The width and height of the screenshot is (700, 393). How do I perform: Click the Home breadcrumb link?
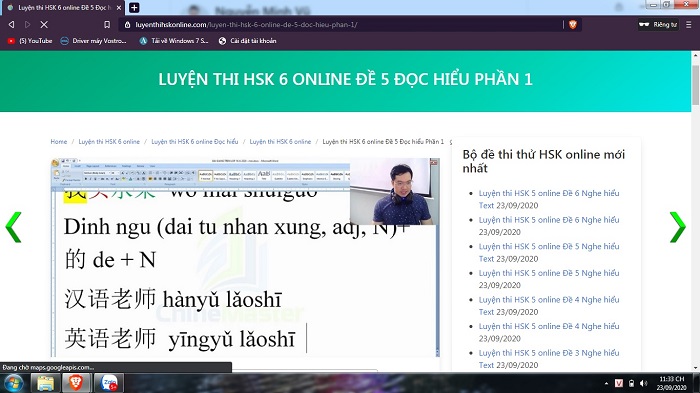click(x=58, y=142)
